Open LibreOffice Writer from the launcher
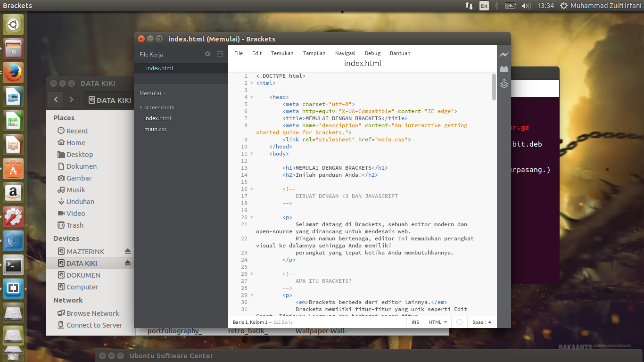Screen dimensions: 644x362 tap(13, 97)
